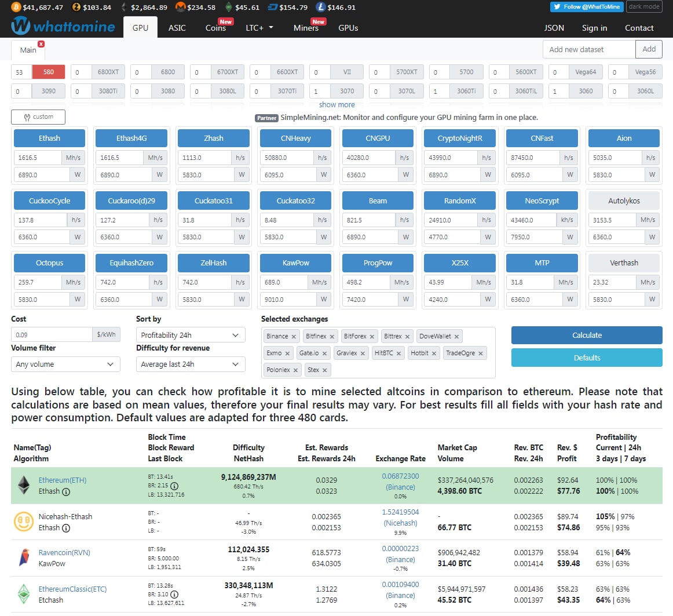Remove Exmo from selected exchanges
This screenshot has width=673, height=616.
pos(287,353)
